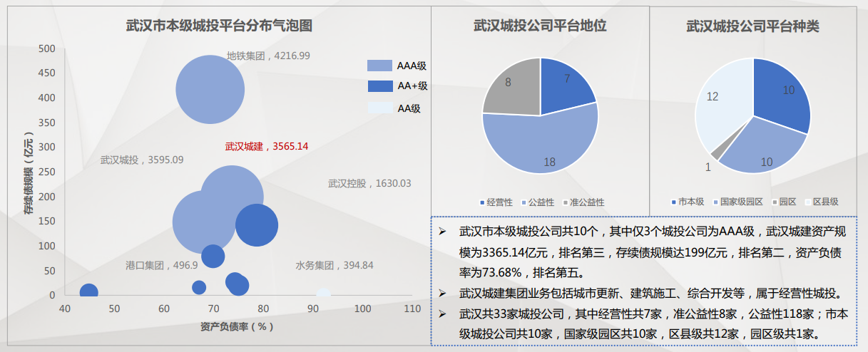
Task: Click the x-axis tick value 40
Action: click(65, 309)
